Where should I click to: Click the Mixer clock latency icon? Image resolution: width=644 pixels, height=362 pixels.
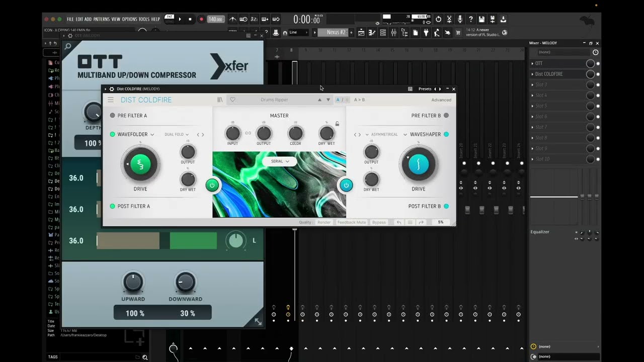[x=596, y=52]
